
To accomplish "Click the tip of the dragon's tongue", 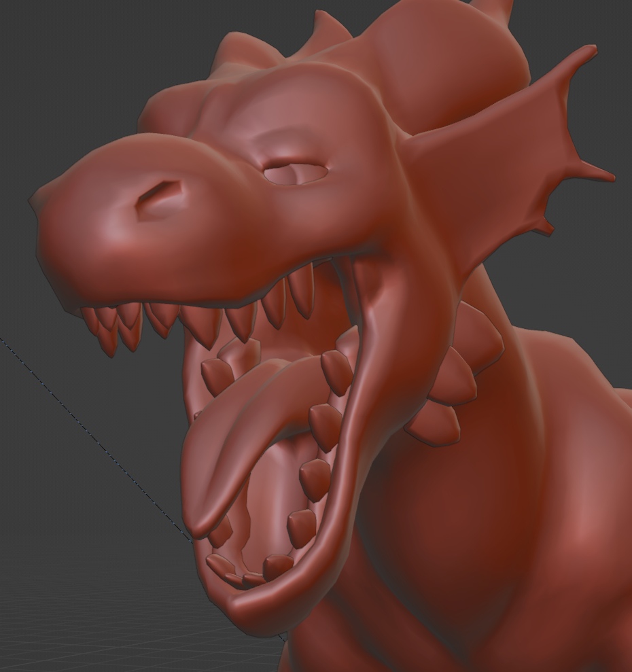I will pos(198,525).
